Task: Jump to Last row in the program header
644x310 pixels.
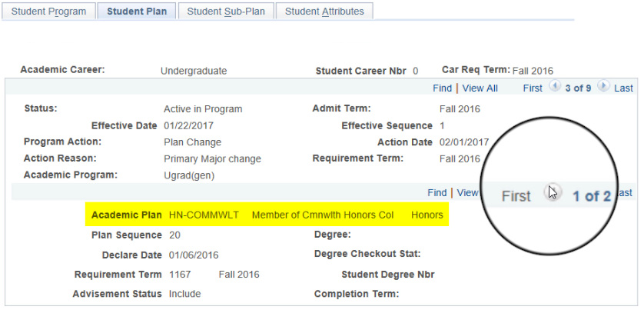Action: [x=623, y=88]
